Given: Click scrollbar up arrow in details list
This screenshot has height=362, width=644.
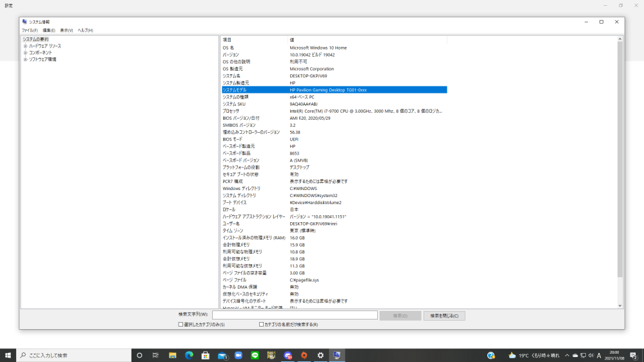Looking at the screenshot, I should click(620, 39).
